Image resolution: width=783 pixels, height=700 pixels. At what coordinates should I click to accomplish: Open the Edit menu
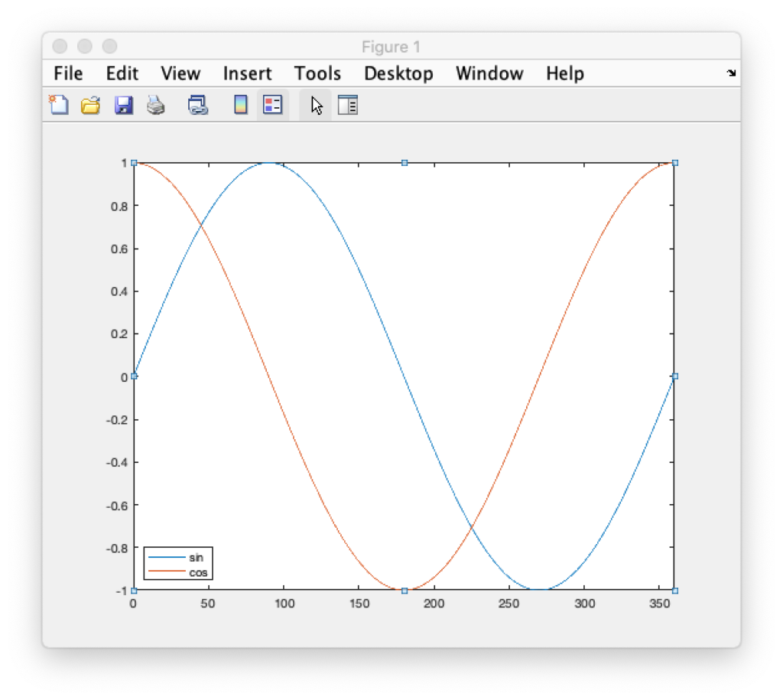tap(122, 73)
